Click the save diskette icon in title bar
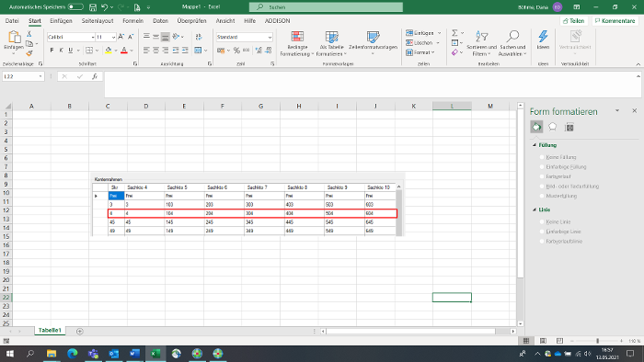 coord(93,7)
